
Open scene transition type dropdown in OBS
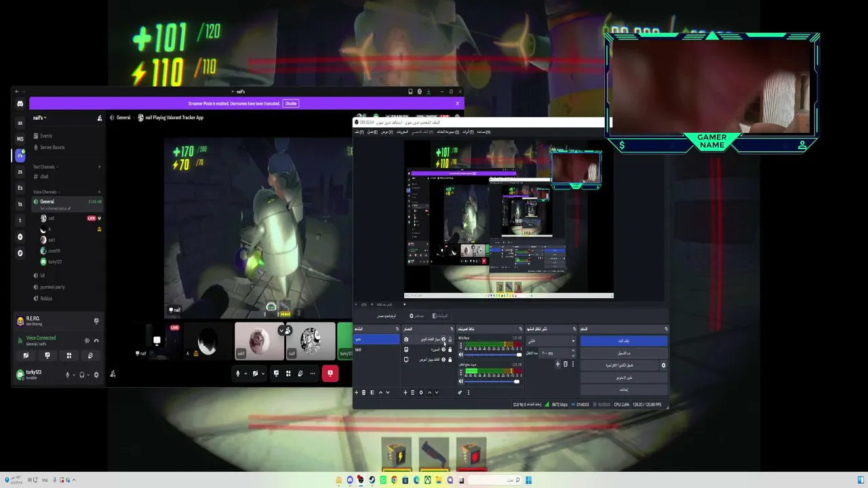(x=550, y=341)
